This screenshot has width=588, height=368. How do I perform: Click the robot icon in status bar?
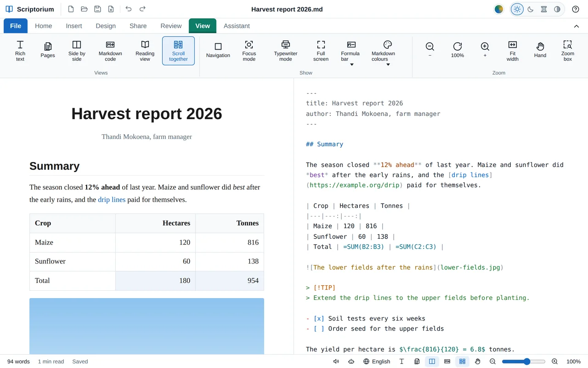pyautogui.click(x=351, y=362)
